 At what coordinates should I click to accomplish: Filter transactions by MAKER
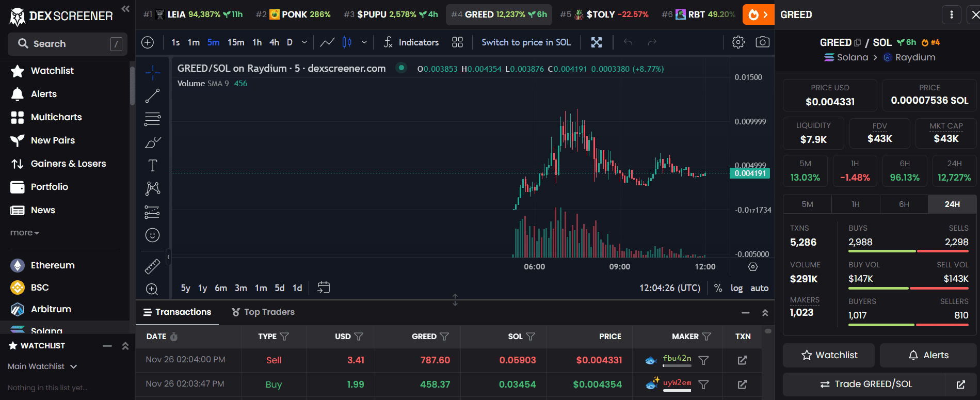(706, 337)
